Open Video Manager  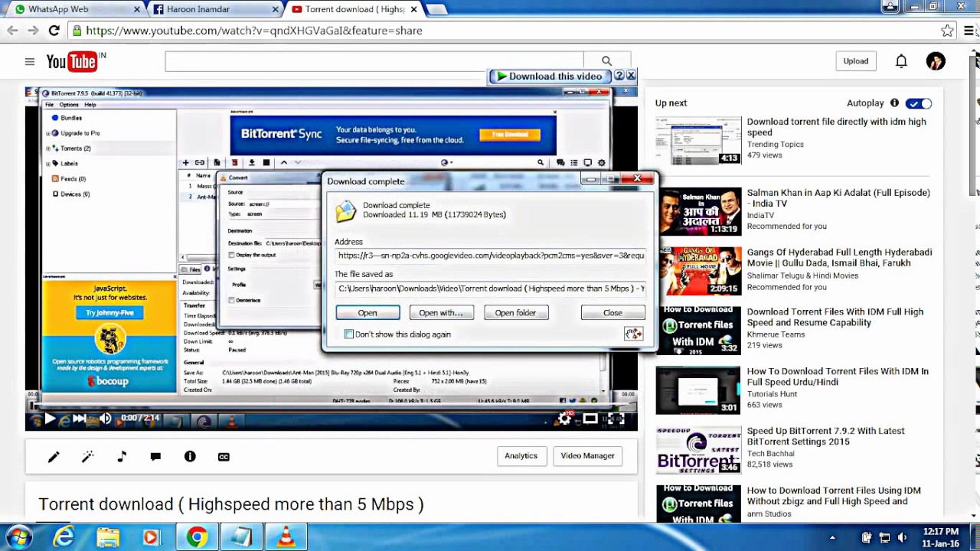click(587, 456)
